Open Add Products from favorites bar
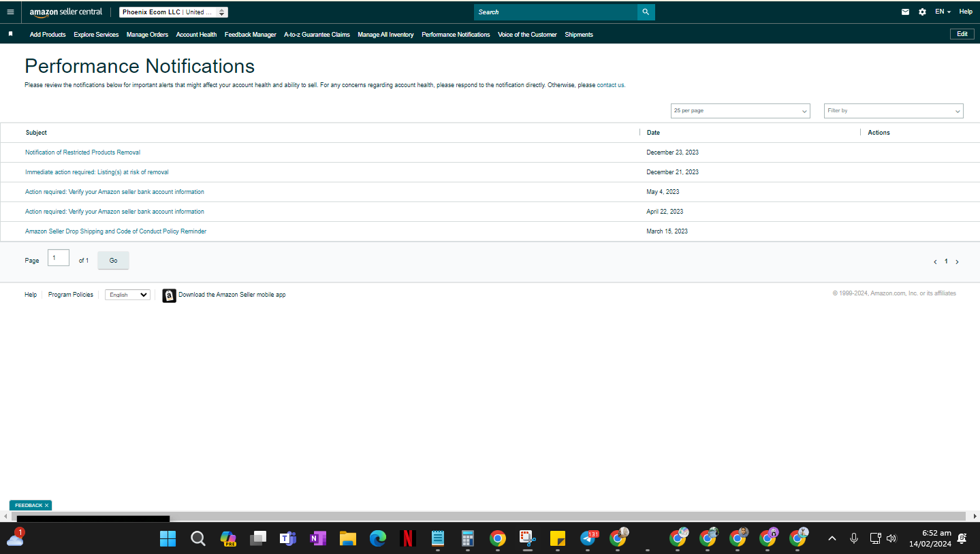 [x=48, y=35]
